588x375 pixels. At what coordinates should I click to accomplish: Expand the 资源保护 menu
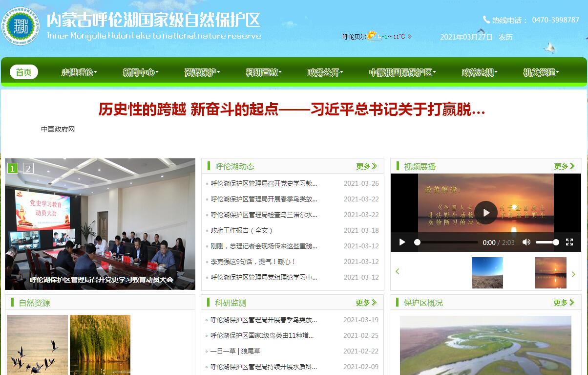pyautogui.click(x=202, y=72)
